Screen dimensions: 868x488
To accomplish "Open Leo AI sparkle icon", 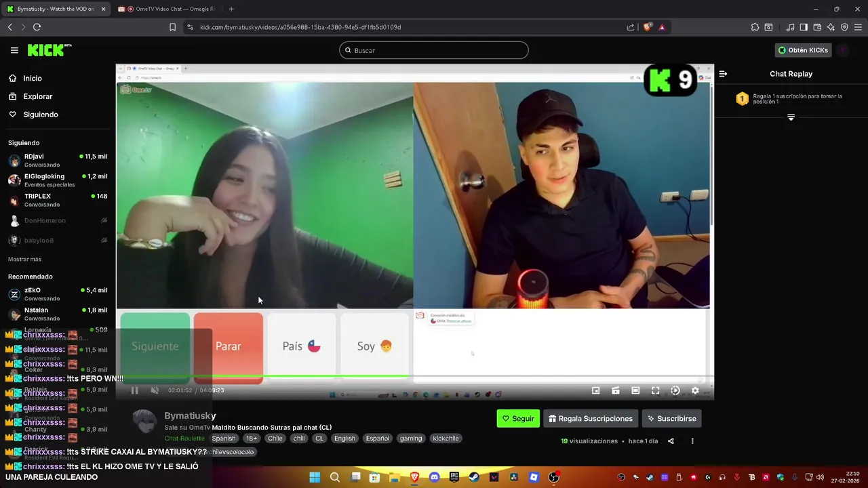I will [x=831, y=27].
